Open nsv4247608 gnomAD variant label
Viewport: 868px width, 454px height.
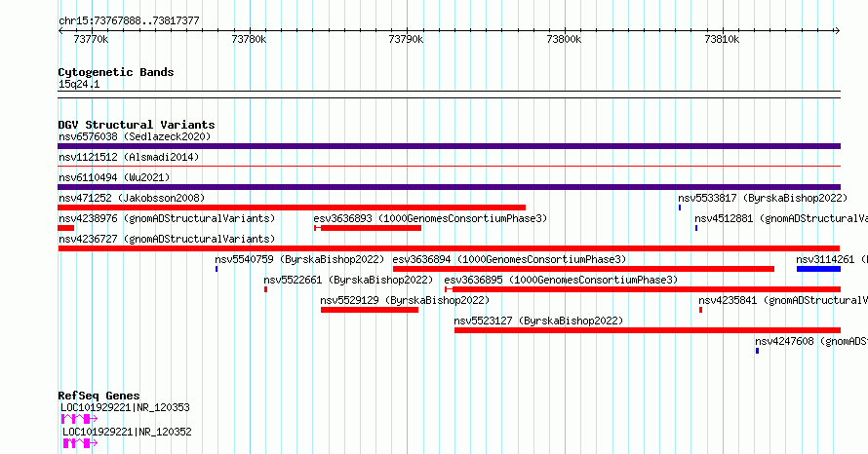811,341
